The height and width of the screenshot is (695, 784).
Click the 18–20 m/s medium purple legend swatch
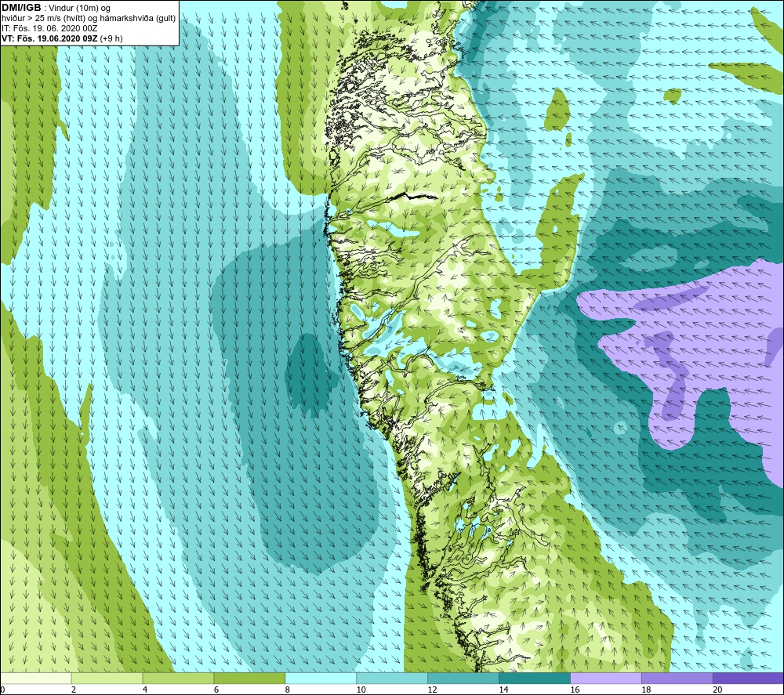click(677, 678)
